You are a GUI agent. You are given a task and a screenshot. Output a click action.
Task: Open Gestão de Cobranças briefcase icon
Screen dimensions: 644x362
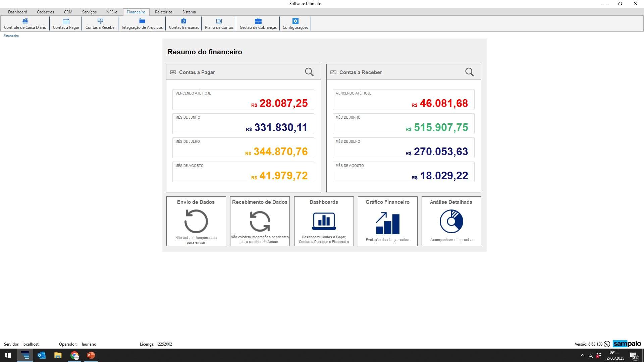pyautogui.click(x=258, y=21)
